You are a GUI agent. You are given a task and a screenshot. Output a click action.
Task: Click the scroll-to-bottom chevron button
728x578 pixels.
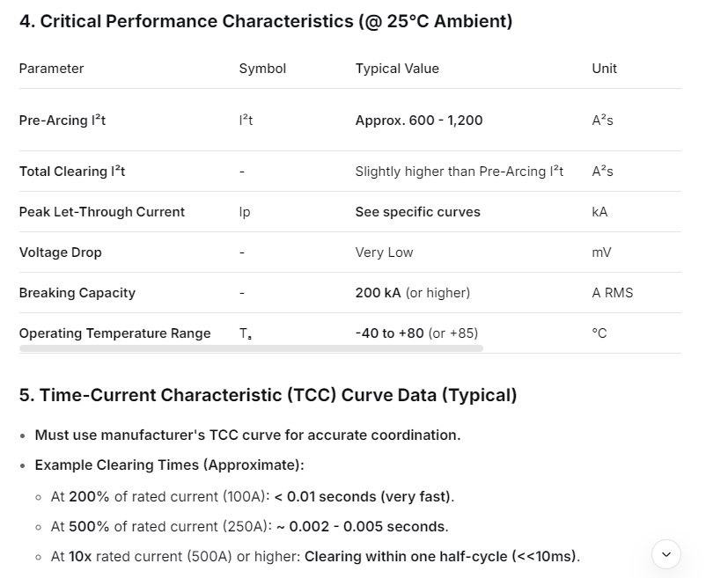tap(665, 554)
